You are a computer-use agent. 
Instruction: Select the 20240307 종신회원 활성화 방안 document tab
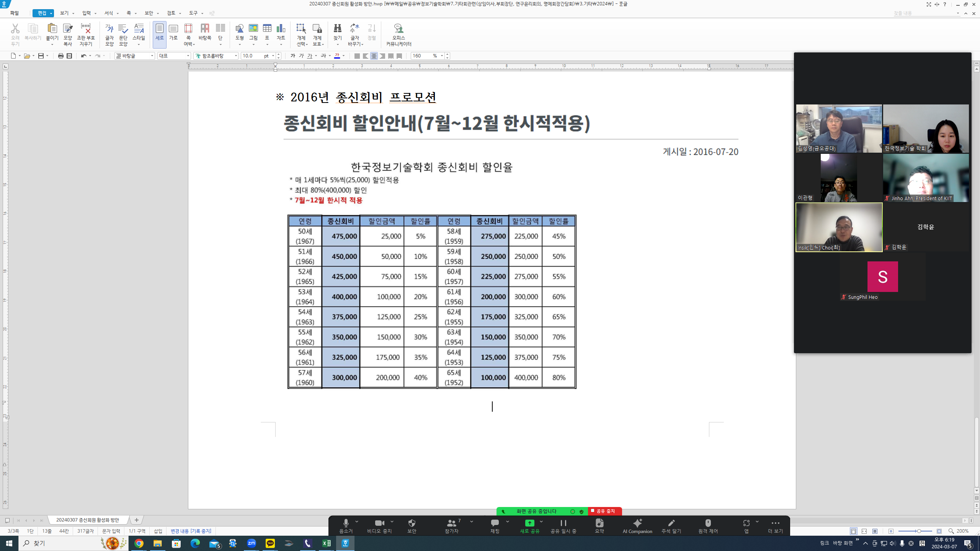(88, 520)
